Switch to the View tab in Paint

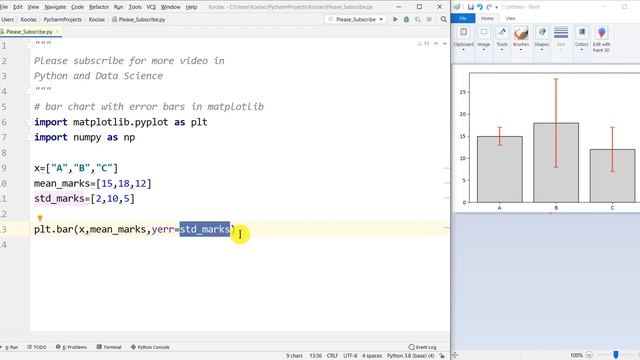[x=510, y=18]
